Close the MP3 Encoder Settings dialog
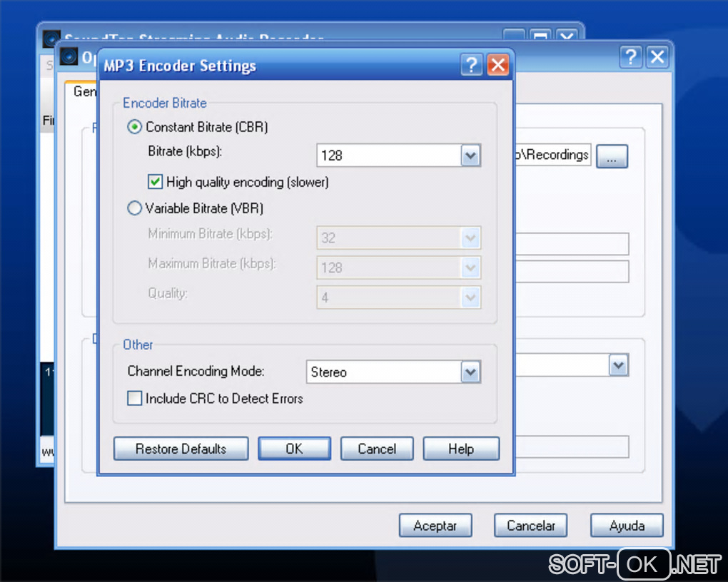This screenshot has height=582, width=728. [498, 64]
